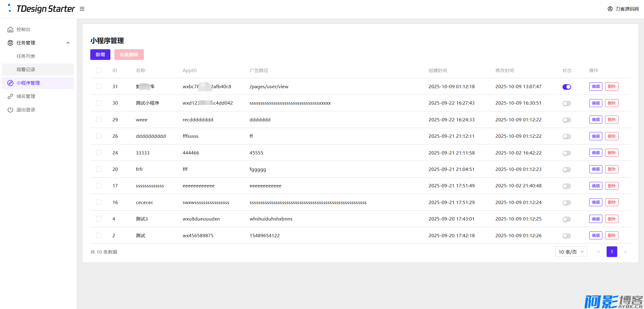Open 观看记录 in the sidebar
The image size is (644, 309).
(x=26, y=70)
